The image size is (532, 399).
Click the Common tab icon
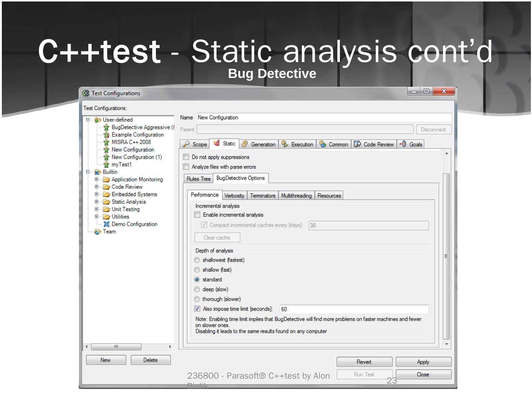pos(323,144)
